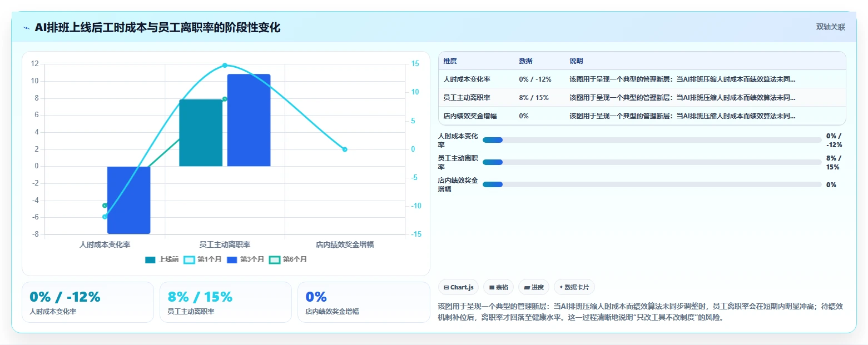868x345 pixels.
Task: Click the cyan line point above 店内绩效奖金增幅
Action: 345,149
